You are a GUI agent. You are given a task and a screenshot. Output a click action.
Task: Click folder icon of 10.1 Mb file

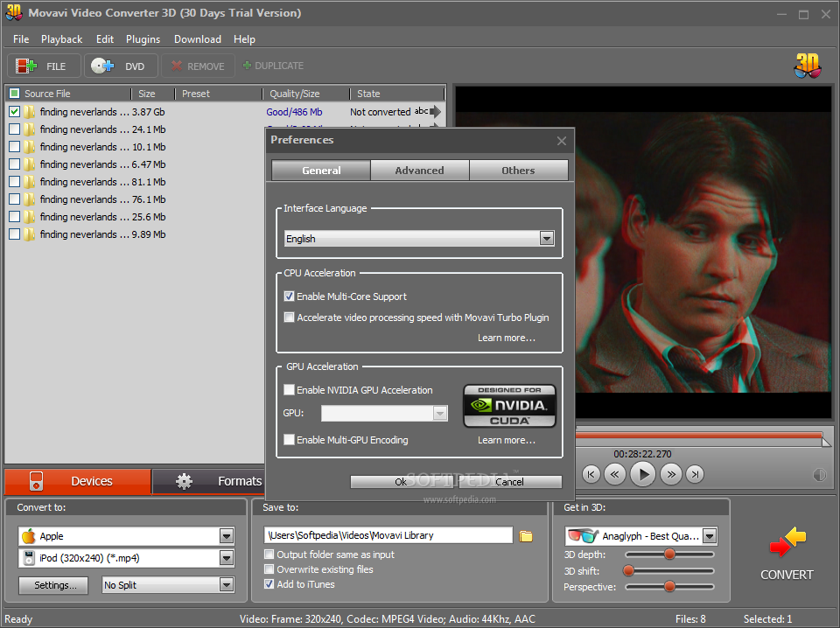pos(30,147)
